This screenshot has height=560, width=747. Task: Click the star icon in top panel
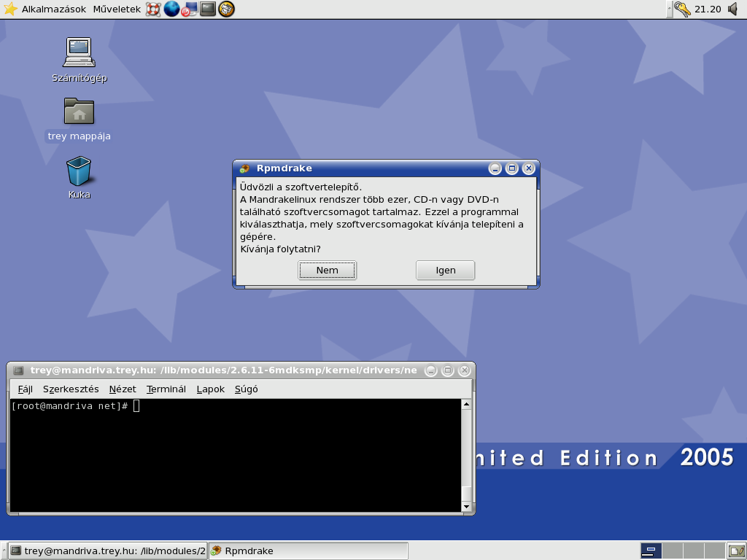[10, 9]
